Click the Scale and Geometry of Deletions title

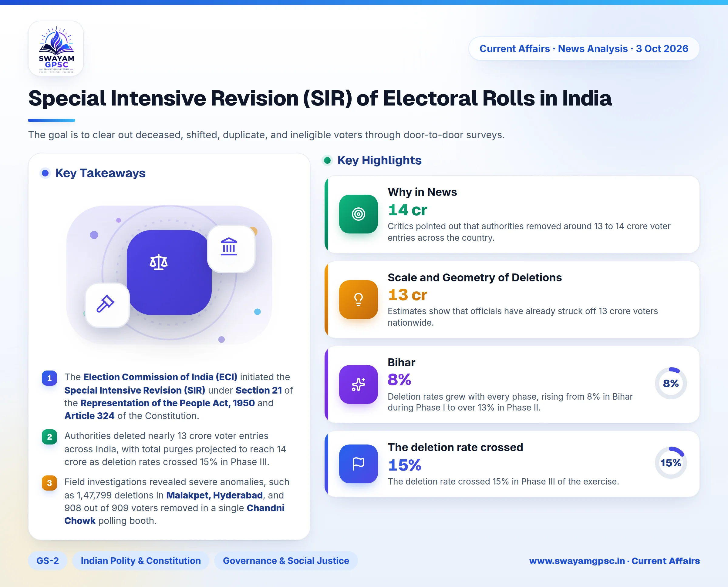pos(475,278)
